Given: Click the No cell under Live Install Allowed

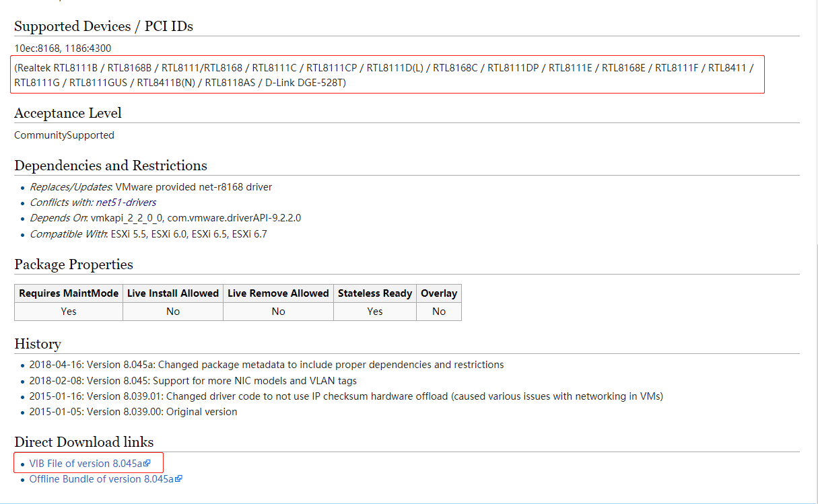Looking at the screenshot, I should (x=173, y=312).
